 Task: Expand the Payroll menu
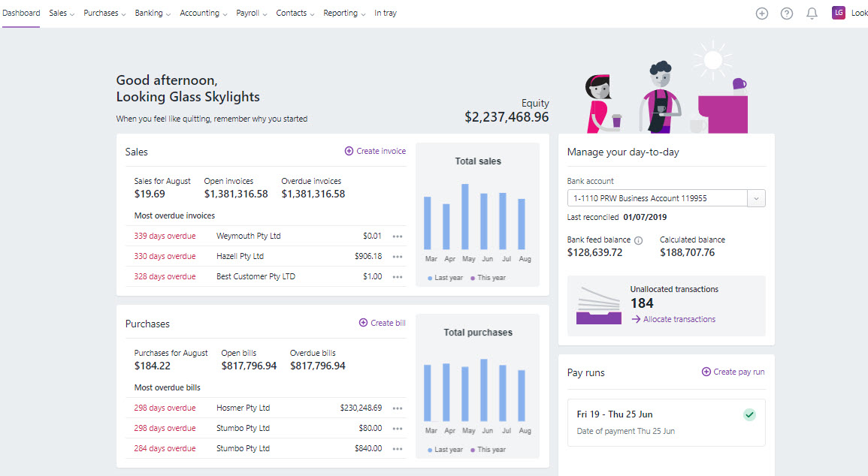(x=251, y=14)
